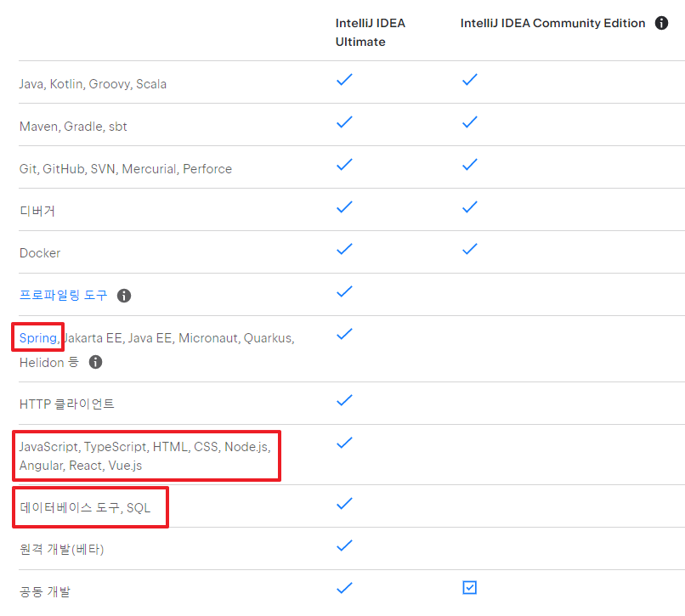Image resolution: width=685 pixels, height=616 pixels.
Task: Click Ultimate checkmark in 디버거 row
Action: point(344,207)
